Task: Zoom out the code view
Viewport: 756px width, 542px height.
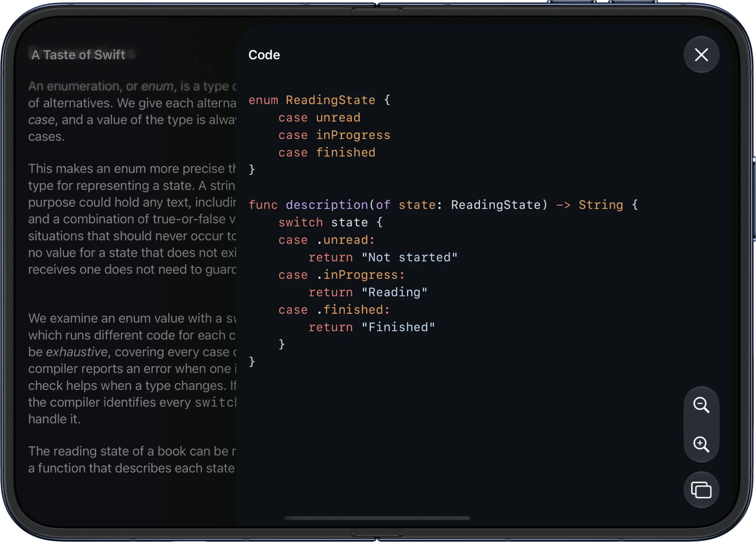Action: pos(701,405)
